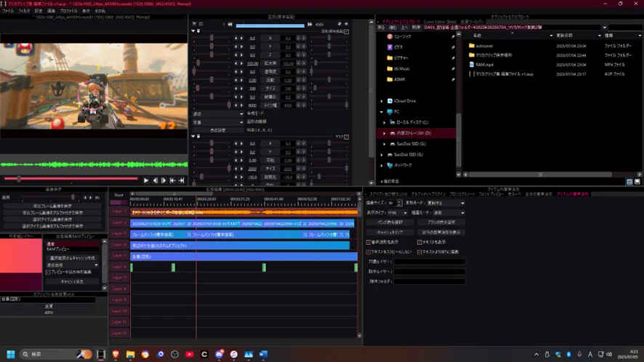Expand the Local Disk (C:) node
This screenshot has height=362, width=644.
tap(385, 122)
